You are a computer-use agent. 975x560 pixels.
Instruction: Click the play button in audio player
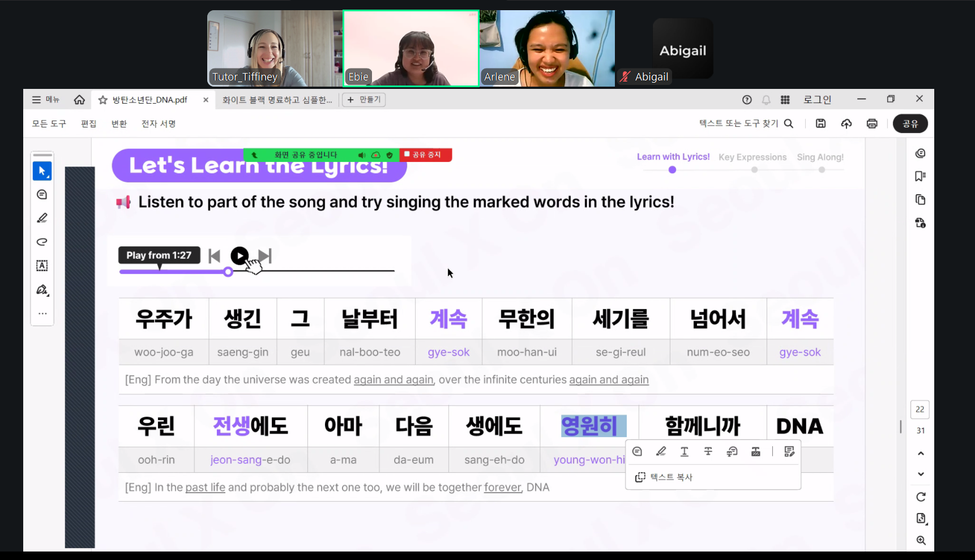pos(240,256)
